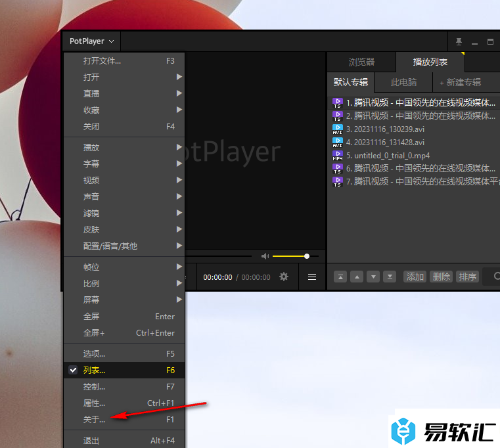Click the MP4 file icon of item 5
Screen dimensions: 500x448
tap(337, 155)
